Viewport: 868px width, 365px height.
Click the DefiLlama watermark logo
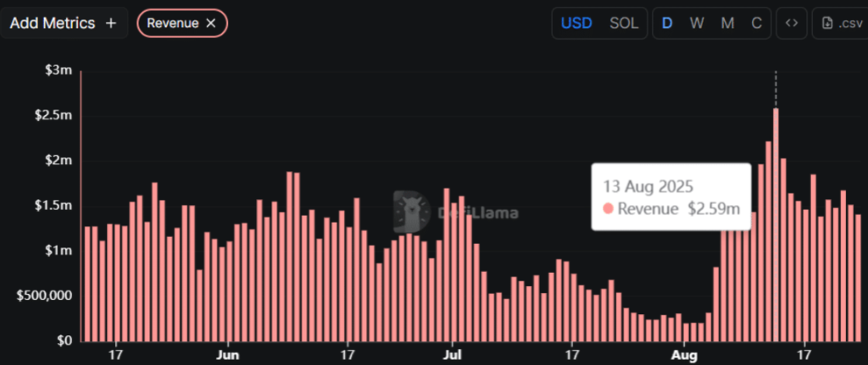point(410,212)
